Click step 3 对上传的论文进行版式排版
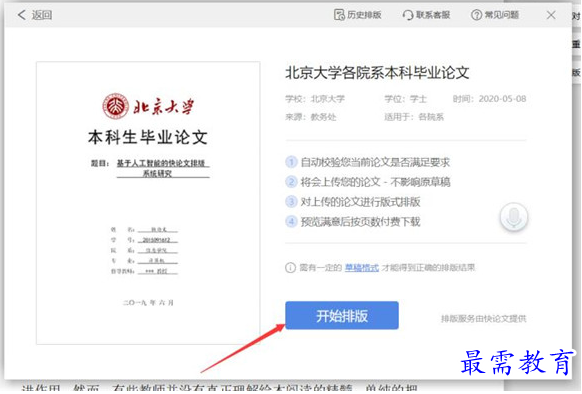Image resolution: width=582 pixels, height=394 pixels. pos(353,202)
